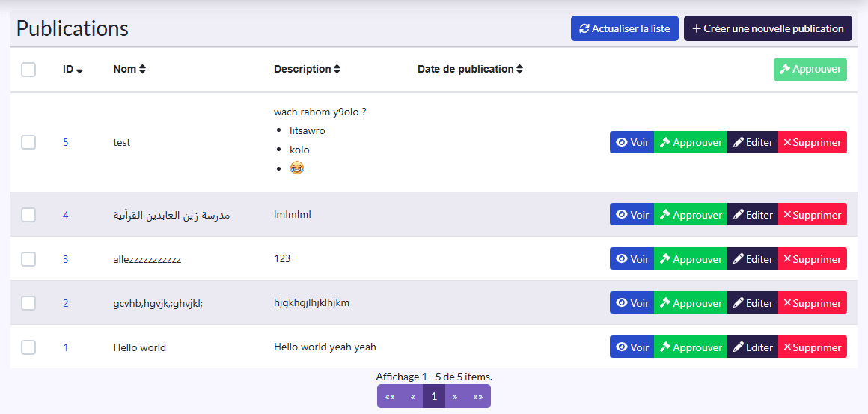Image resolution: width=868 pixels, height=414 pixels.
Task: Approve the lmlmlml publication
Action: click(x=691, y=214)
